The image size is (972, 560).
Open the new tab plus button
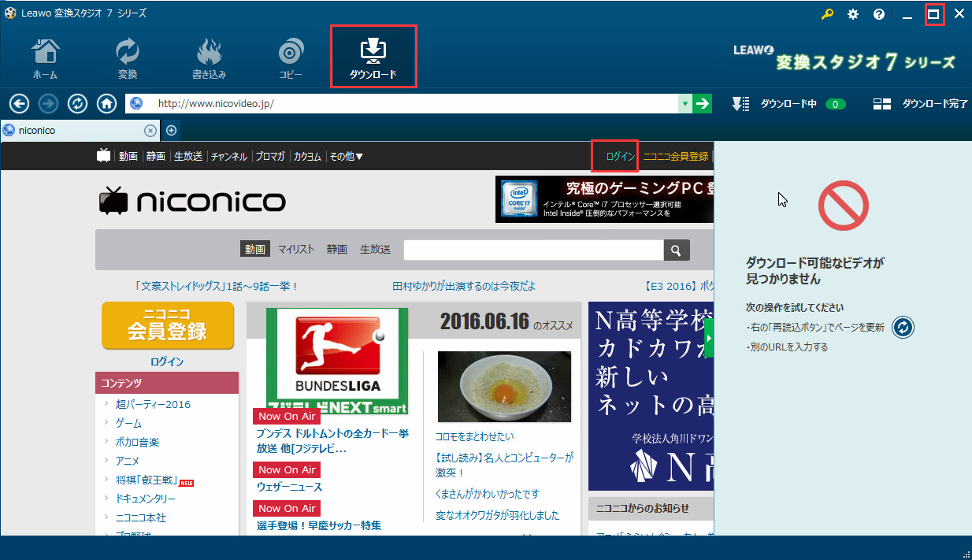(x=171, y=130)
